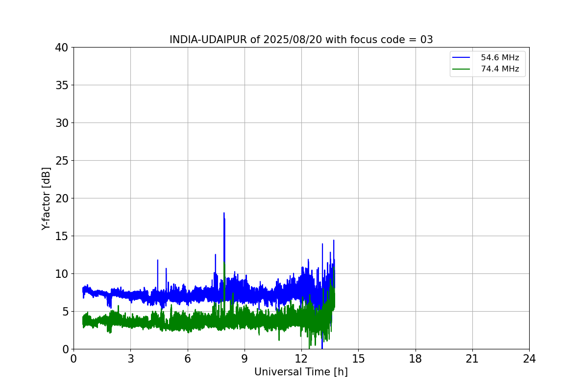This screenshot has height=392, width=588.
Task: Click x-axis tick label 21
Action: coord(472,359)
